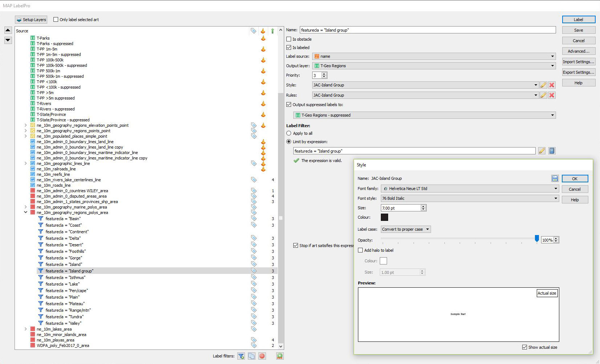This screenshot has width=600, height=364.
Task: Select the Apply to all radio button
Action: [x=289, y=133]
